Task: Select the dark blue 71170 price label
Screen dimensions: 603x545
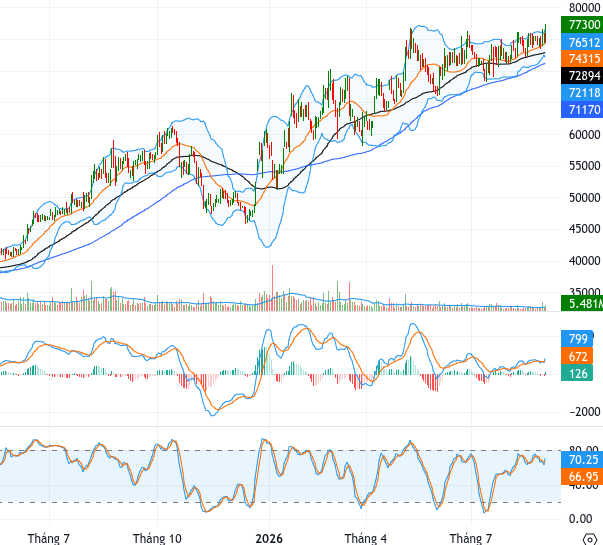Action: coord(582,110)
